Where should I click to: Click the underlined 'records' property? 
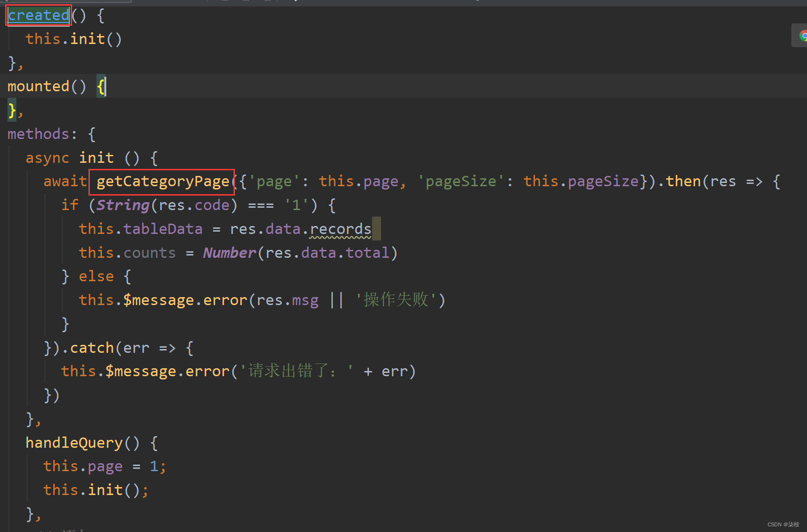(x=340, y=229)
